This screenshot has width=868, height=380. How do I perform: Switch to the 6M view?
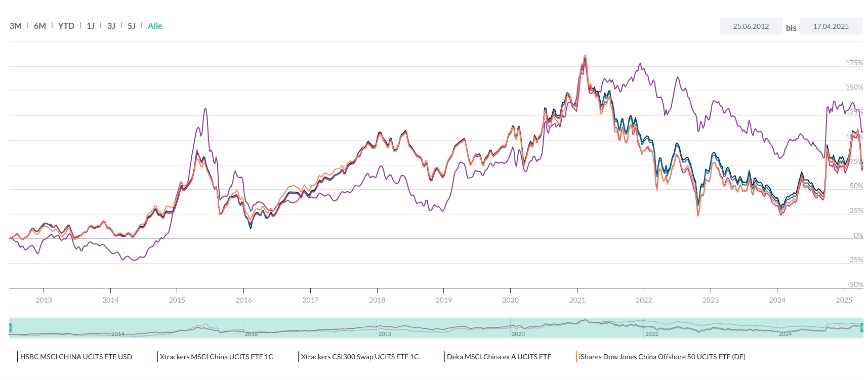tap(39, 25)
